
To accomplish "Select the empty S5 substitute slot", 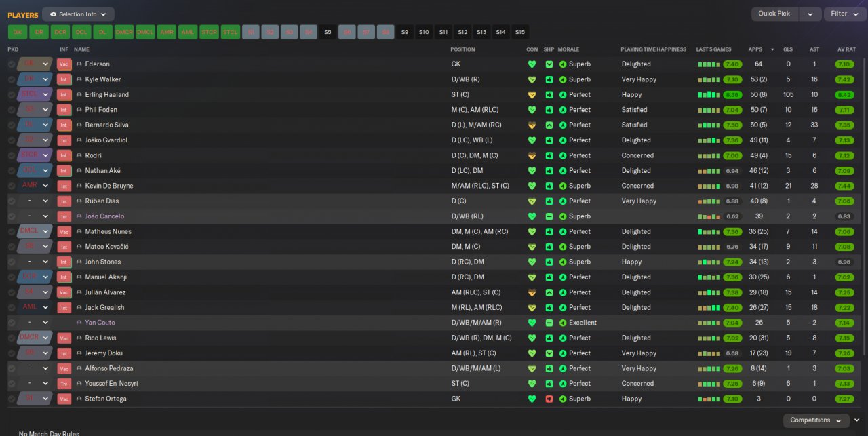I will [328, 32].
